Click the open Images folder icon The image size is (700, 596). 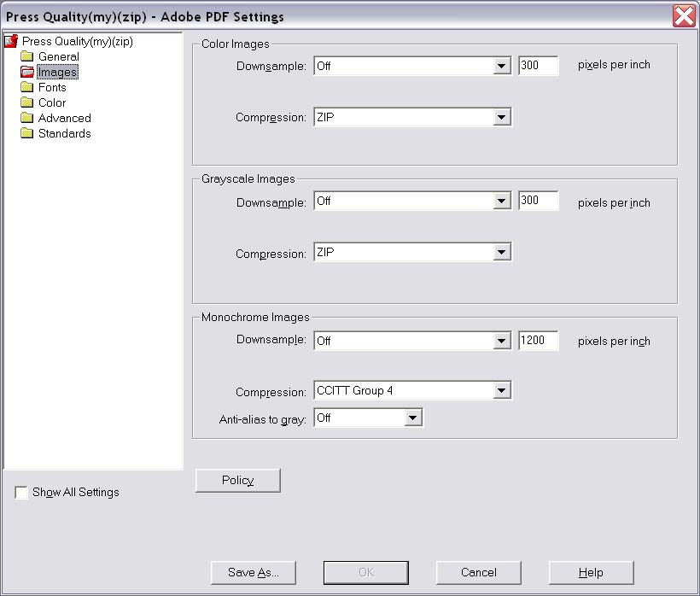point(26,72)
